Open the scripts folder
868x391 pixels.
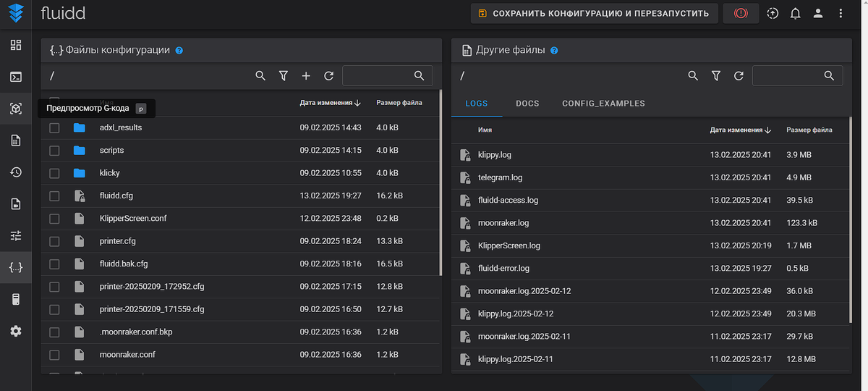111,151
